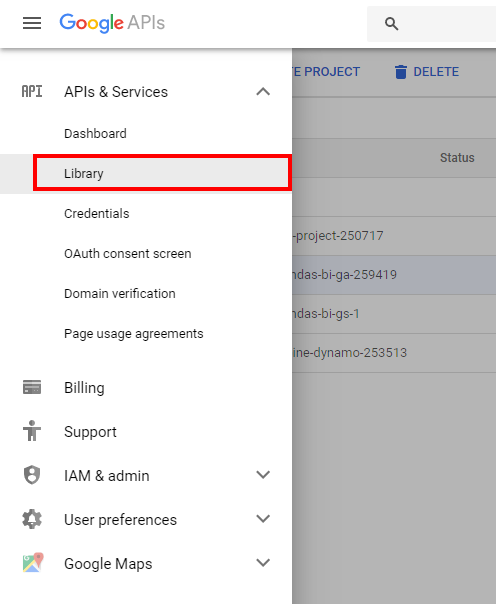
Task: Click the search magnifier icon
Action: coord(391,23)
